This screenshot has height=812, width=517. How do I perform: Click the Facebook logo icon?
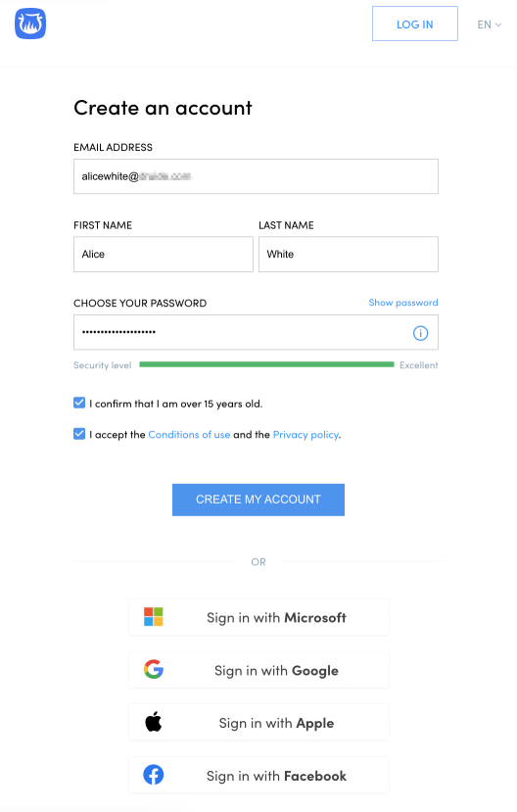pyautogui.click(x=153, y=775)
